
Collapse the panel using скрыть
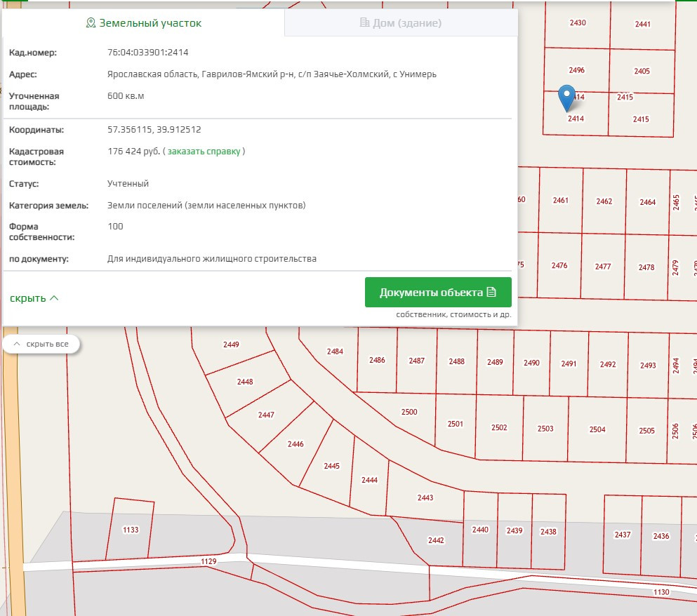[28, 298]
